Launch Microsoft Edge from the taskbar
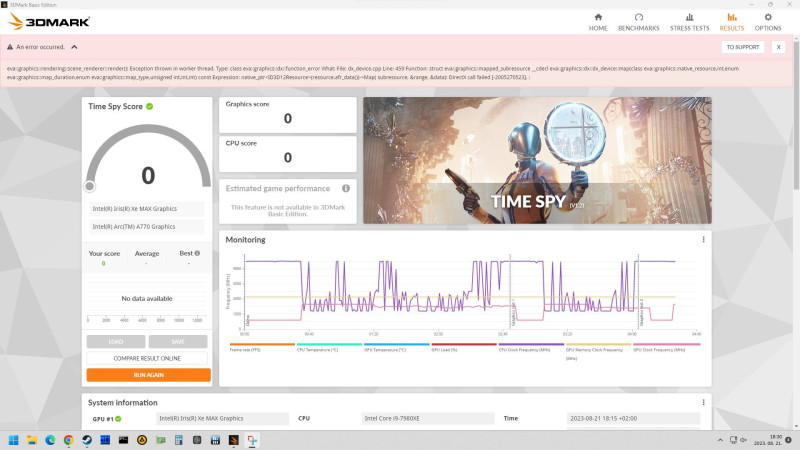The width and height of the screenshot is (800, 450). point(50,440)
